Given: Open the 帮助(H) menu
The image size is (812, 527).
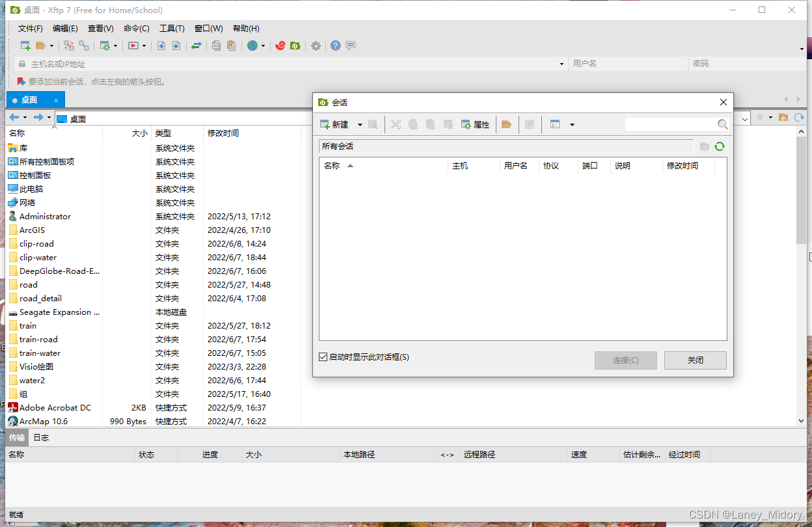Looking at the screenshot, I should click(x=246, y=28).
